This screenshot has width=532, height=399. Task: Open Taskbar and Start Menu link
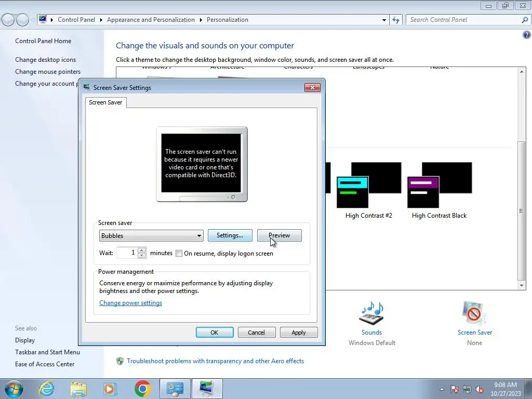pos(47,352)
